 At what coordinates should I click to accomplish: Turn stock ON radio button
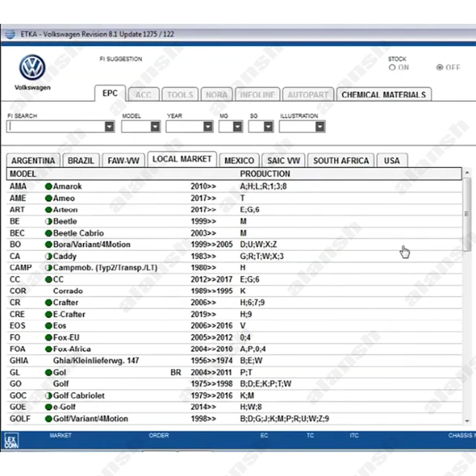click(x=392, y=68)
